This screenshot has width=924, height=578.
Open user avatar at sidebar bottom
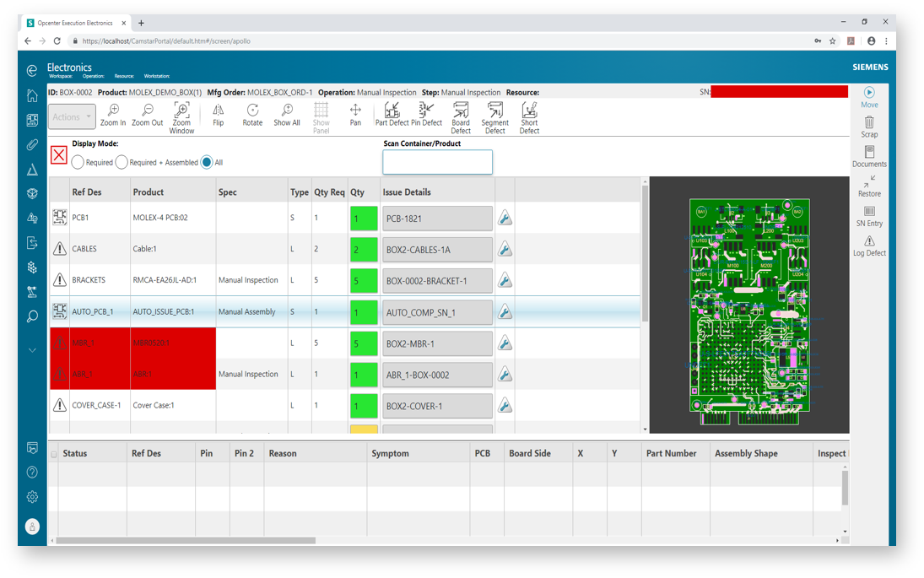click(x=32, y=527)
